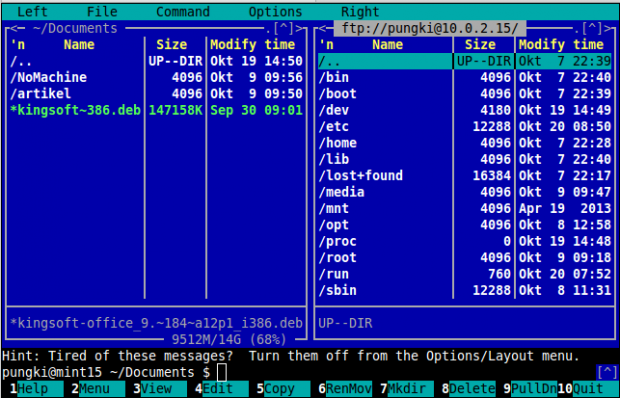
Task: Click the right mini-status UP--DIR text
Action: tap(345, 323)
